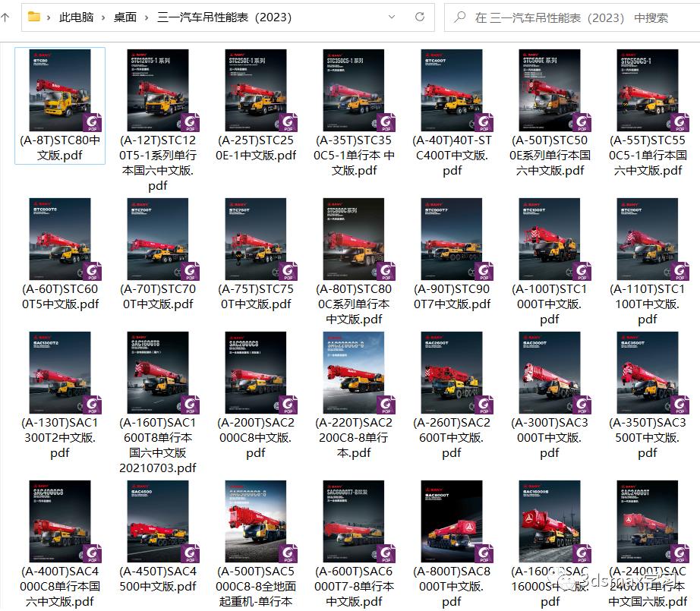Refresh the current folder view
The width and height of the screenshot is (700, 611).
[420, 17]
